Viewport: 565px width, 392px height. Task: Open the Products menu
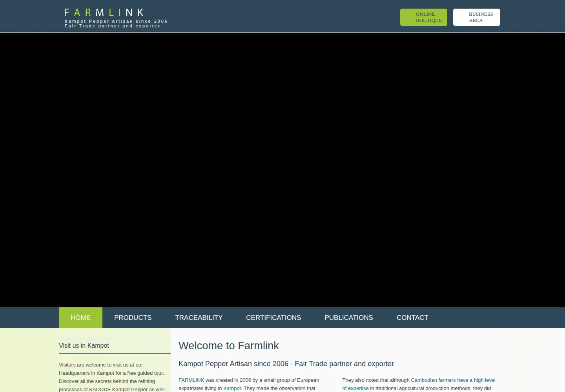[133, 318]
